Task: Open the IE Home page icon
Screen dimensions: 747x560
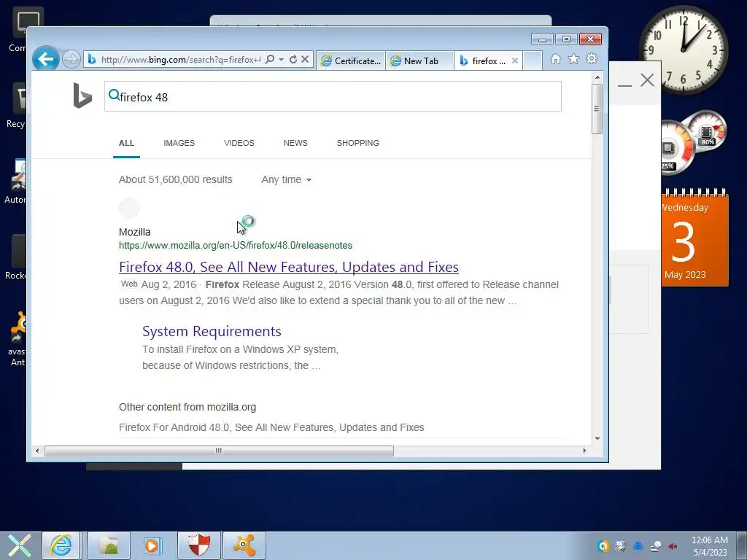Action: click(x=555, y=59)
